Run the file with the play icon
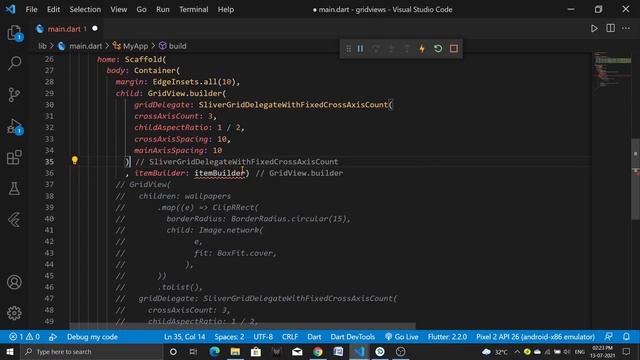The height and width of the screenshot is (360, 640). click(594, 28)
